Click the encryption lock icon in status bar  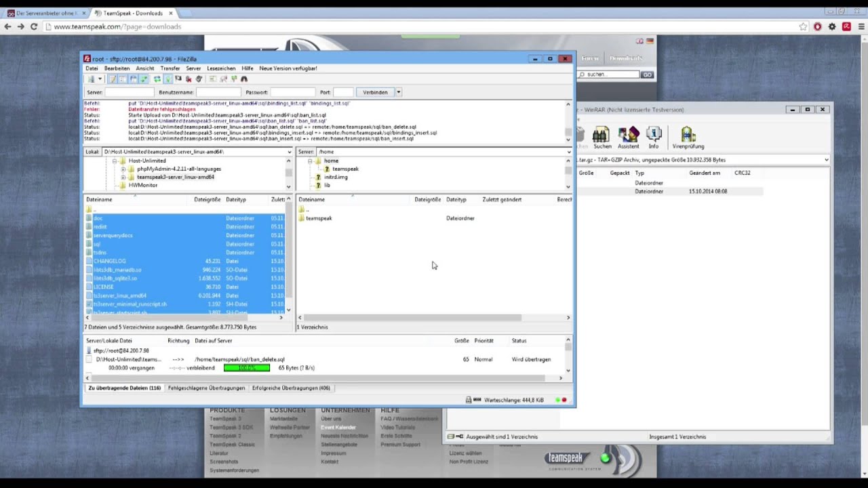click(x=468, y=400)
